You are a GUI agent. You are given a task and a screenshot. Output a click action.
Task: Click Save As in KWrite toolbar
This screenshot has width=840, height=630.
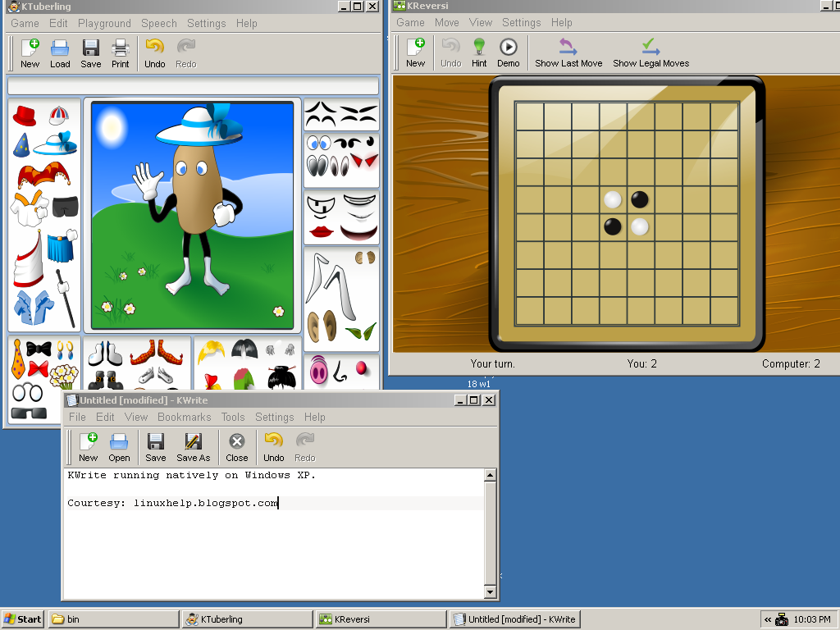(x=194, y=448)
